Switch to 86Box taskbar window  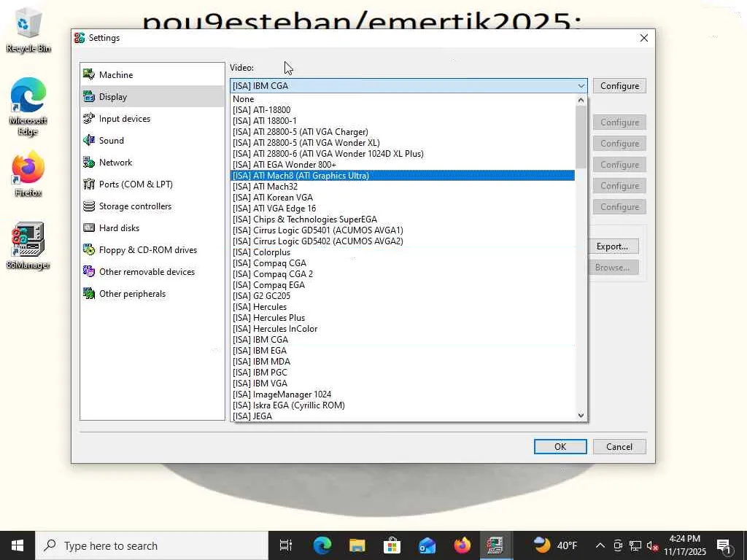pyautogui.click(x=496, y=545)
